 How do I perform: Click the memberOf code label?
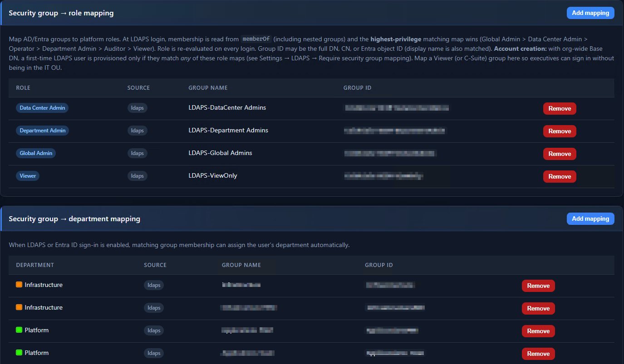pyautogui.click(x=256, y=39)
